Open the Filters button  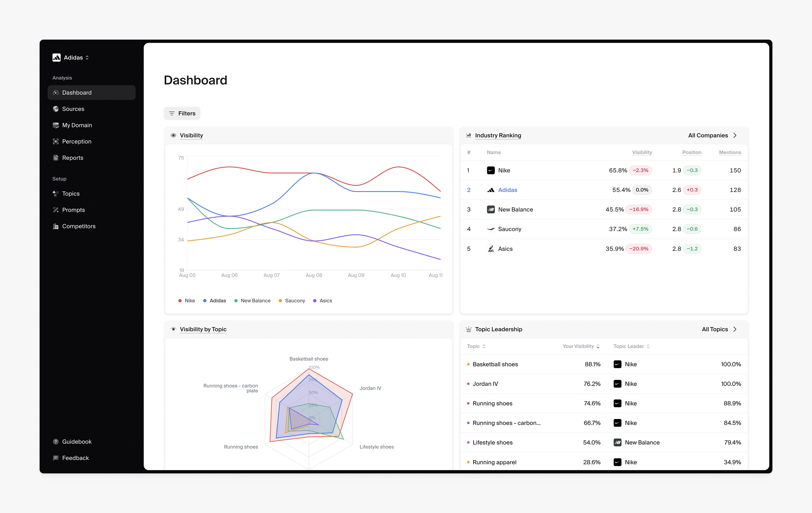pyautogui.click(x=182, y=113)
